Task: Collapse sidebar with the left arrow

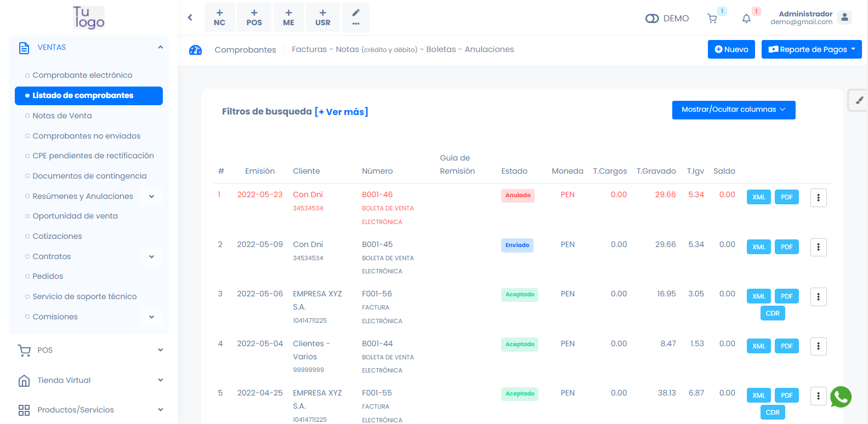Action: [190, 18]
